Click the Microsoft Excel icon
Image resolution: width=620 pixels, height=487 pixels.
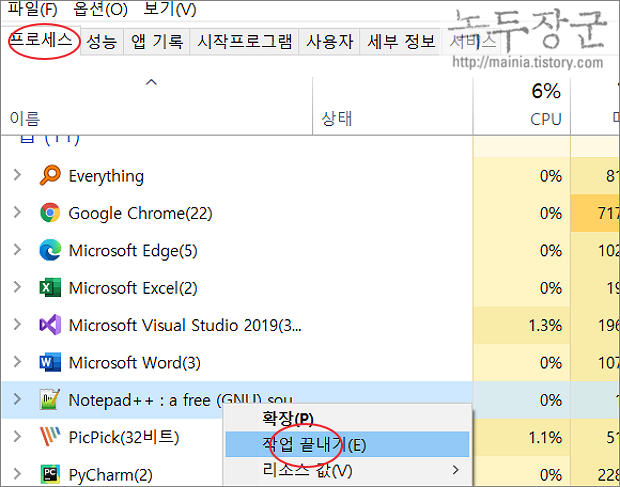pyautogui.click(x=50, y=287)
